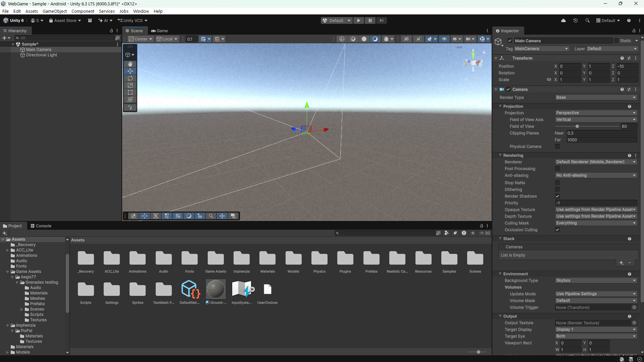The height and width of the screenshot is (362, 644).
Task: Open the Anti-aliasing dropdown
Action: click(596, 175)
